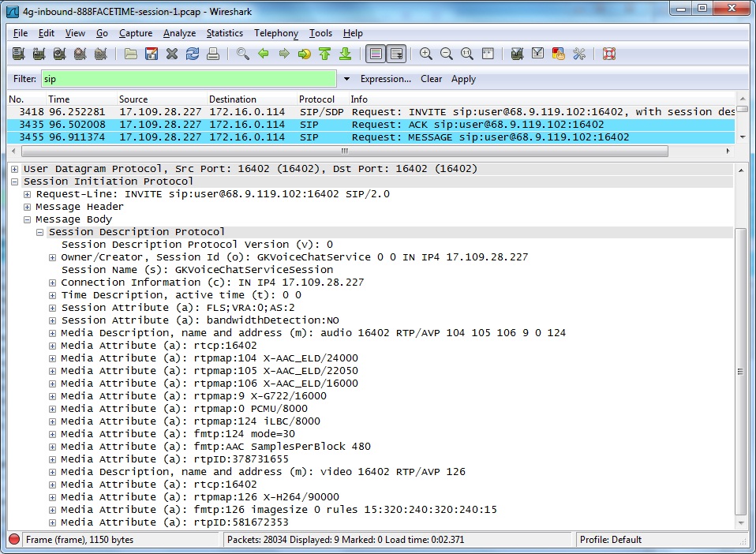Zoom in toolbar icon
The width and height of the screenshot is (756, 554).
(x=425, y=54)
